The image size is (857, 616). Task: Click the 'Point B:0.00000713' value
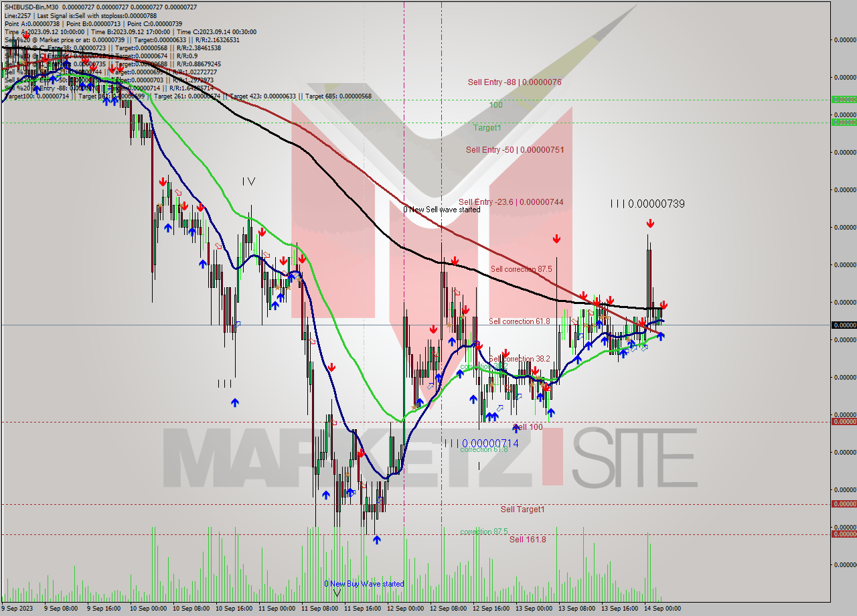(92, 23)
